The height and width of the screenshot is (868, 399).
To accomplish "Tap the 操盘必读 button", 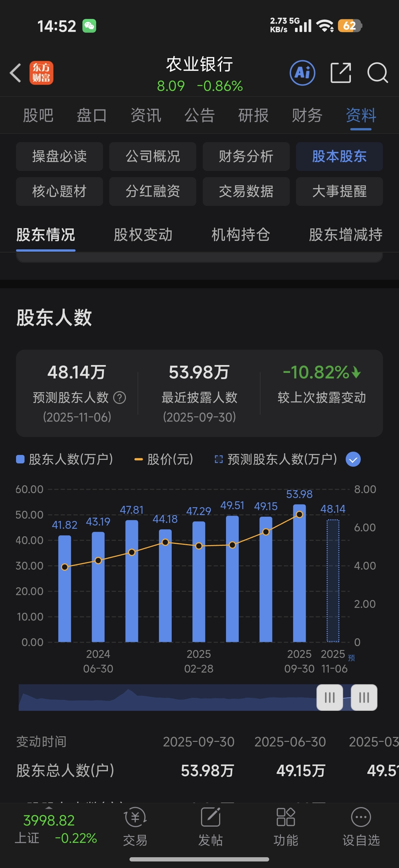I will tap(60, 156).
